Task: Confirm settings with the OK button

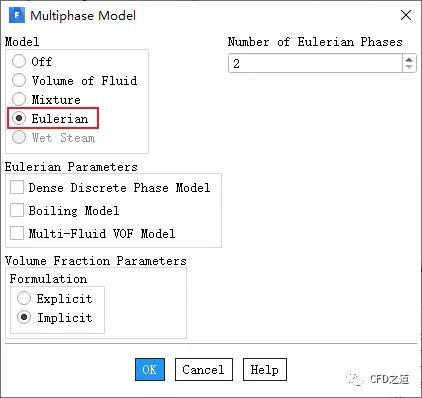Action: click(150, 369)
